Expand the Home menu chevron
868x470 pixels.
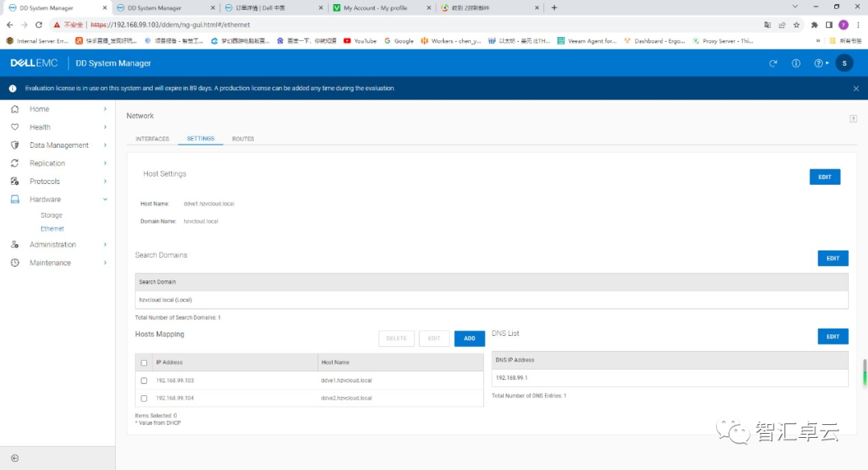[x=104, y=109]
